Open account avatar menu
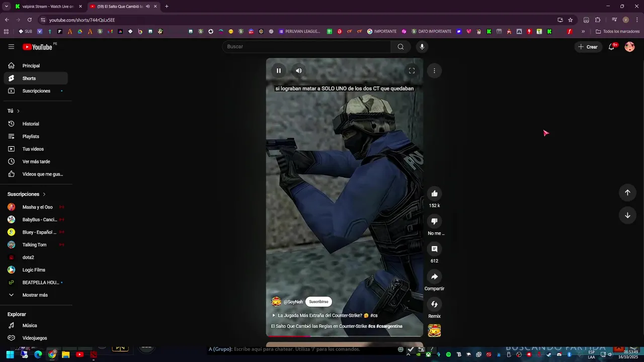This screenshot has height=362, width=644. (629, 47)
